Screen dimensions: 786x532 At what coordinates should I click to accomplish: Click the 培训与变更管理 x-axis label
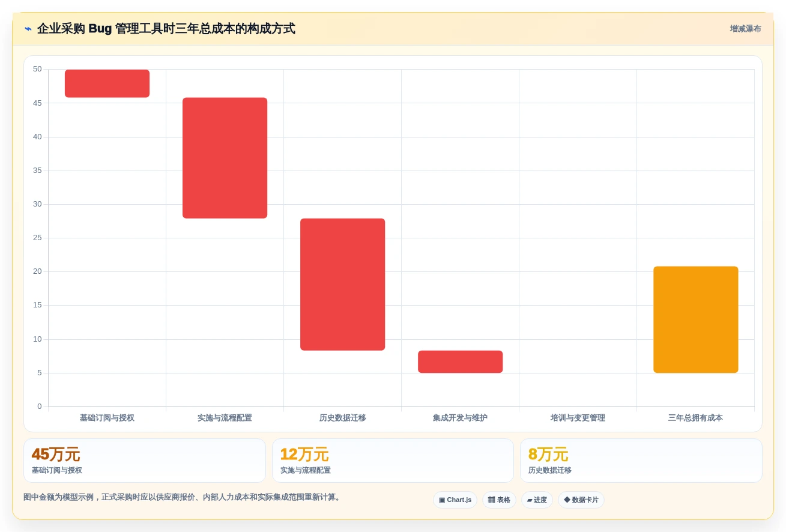tap(578, 418)
